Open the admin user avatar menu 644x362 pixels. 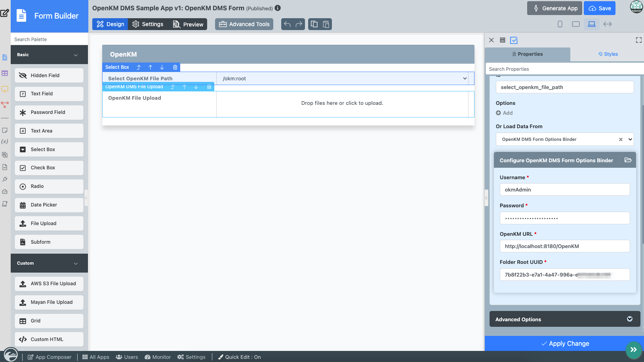[x=636, y=7]
